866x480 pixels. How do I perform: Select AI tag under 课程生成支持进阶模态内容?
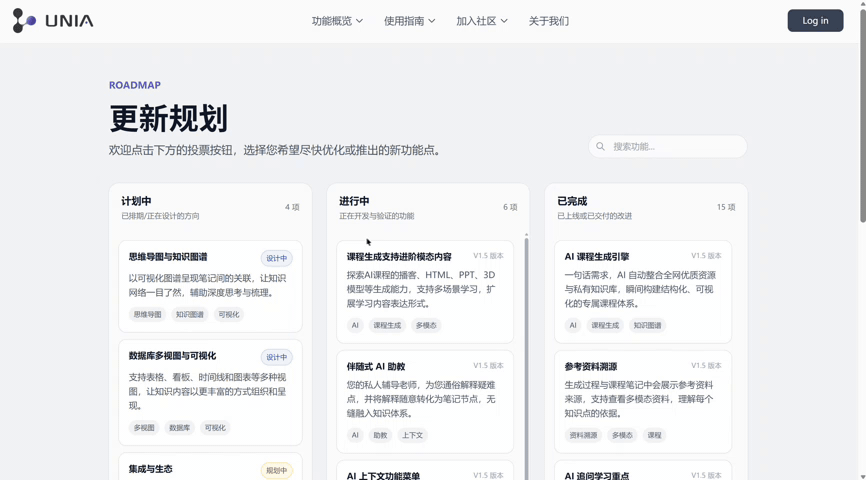tap(355, 325)
